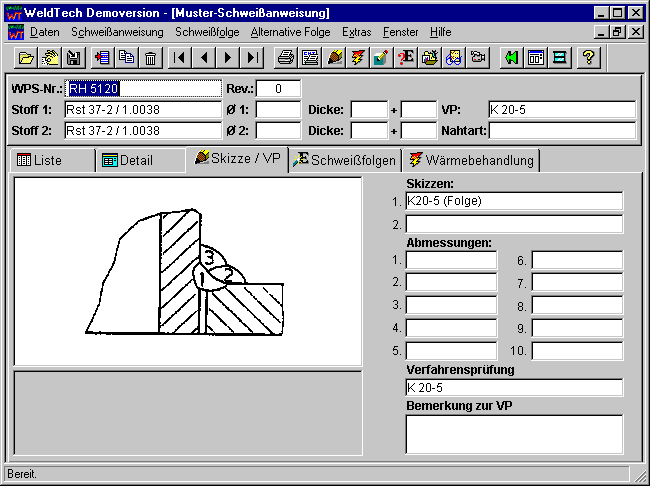Click the save diskette toolbar icon

tap(73, 57)
